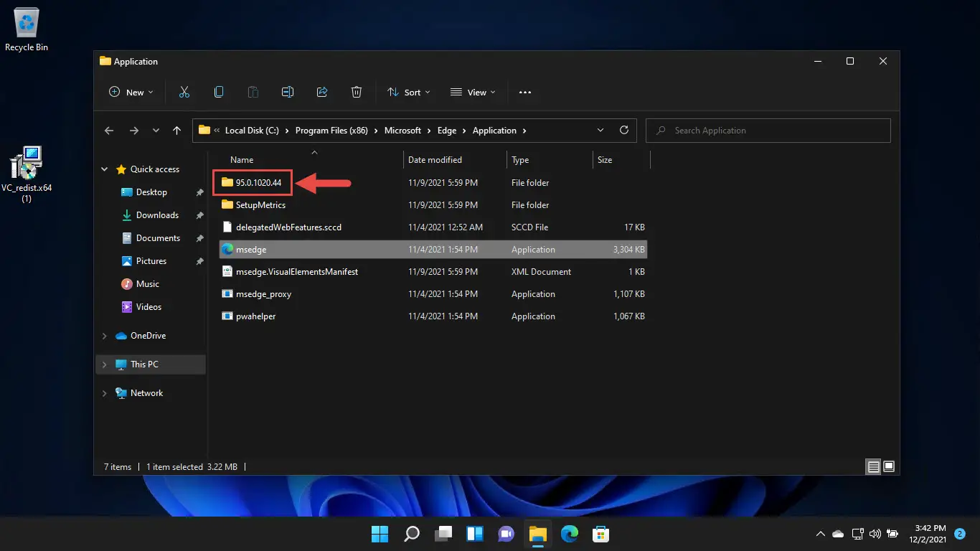Open Task View on taskbar
The height and width of the screenshot is (551, 980).
point(443,534)
